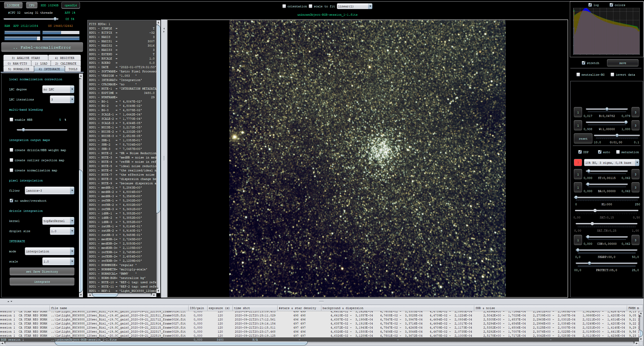This screenshot has width=644, height=346.
Task: Click the '1' button left of the ST slider
Action: [x=578, y=174]
